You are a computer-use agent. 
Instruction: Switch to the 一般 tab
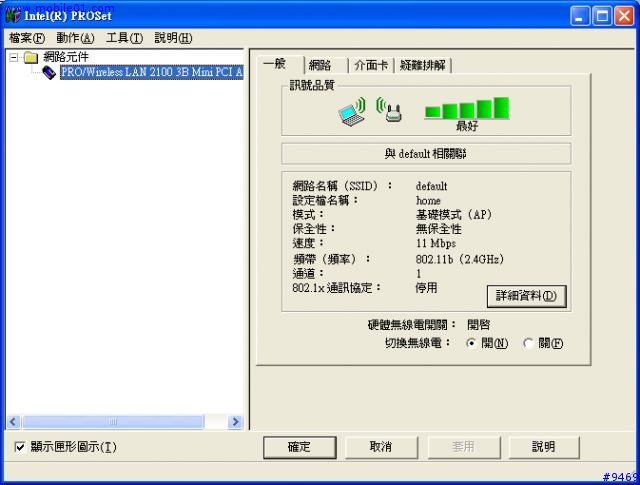point(280,65)
